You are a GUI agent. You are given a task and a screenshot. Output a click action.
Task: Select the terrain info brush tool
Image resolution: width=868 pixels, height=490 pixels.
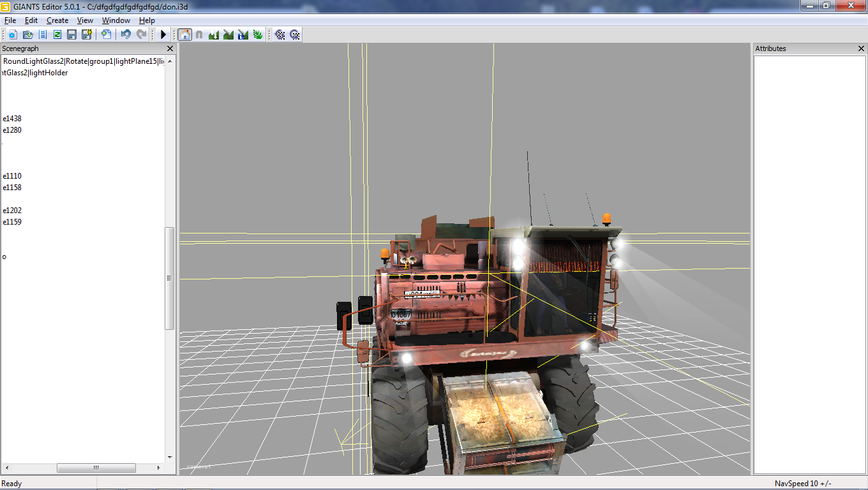[x=243, y=34]
